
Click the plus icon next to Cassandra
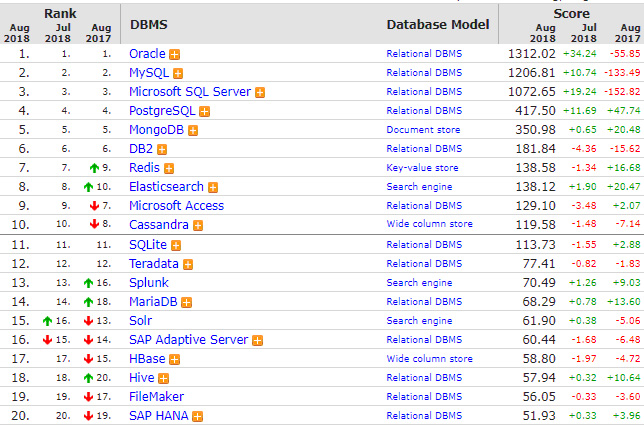click(198, 225)
